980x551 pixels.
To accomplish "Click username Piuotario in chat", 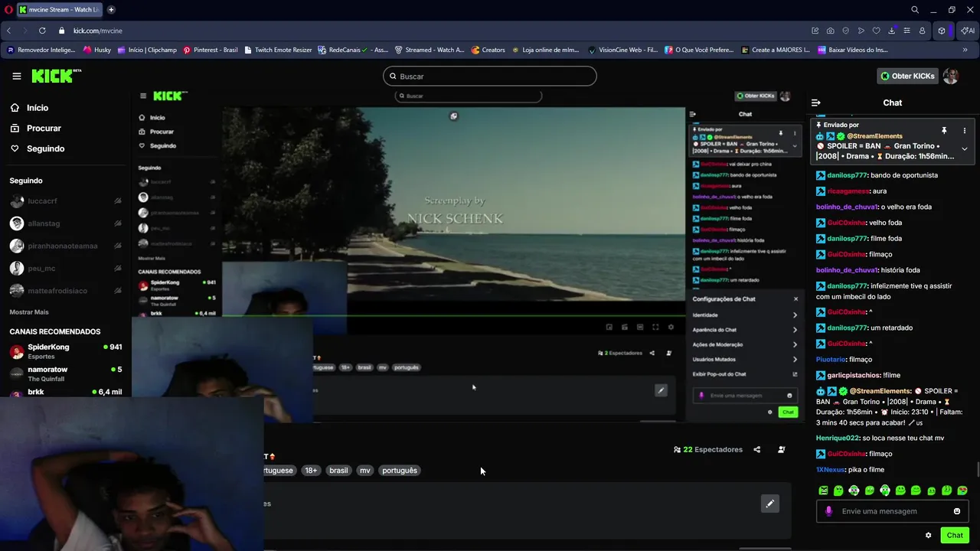I will coord(831,359).
